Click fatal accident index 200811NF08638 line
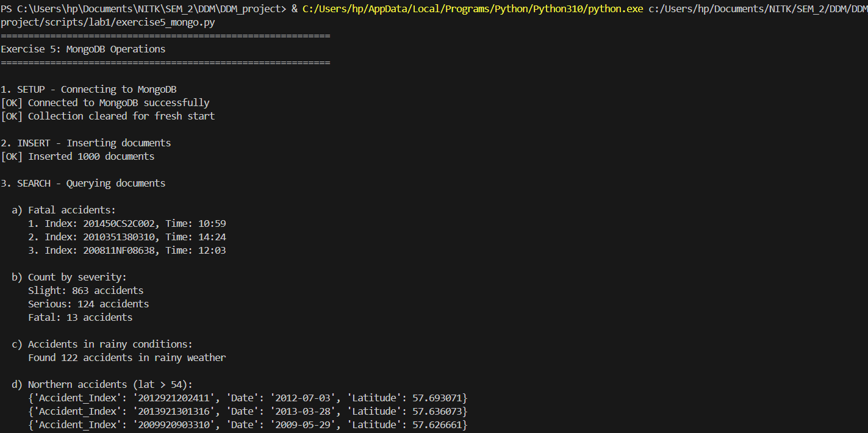The width and height of the screenshot is (868, 433). click(x=127, y=251)
